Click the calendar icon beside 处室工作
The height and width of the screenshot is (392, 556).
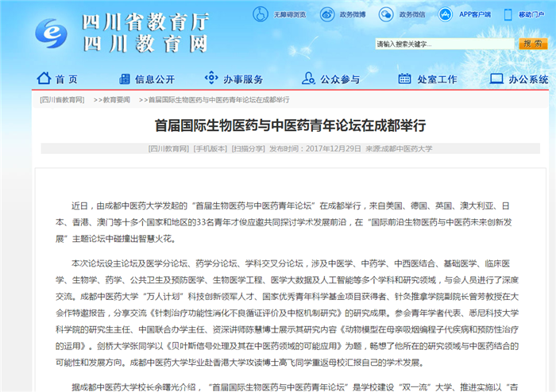click(x=405, y=79)
